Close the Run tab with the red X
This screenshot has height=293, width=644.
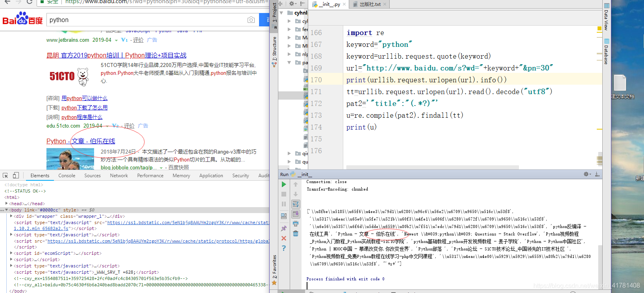(x=284, y=238)
